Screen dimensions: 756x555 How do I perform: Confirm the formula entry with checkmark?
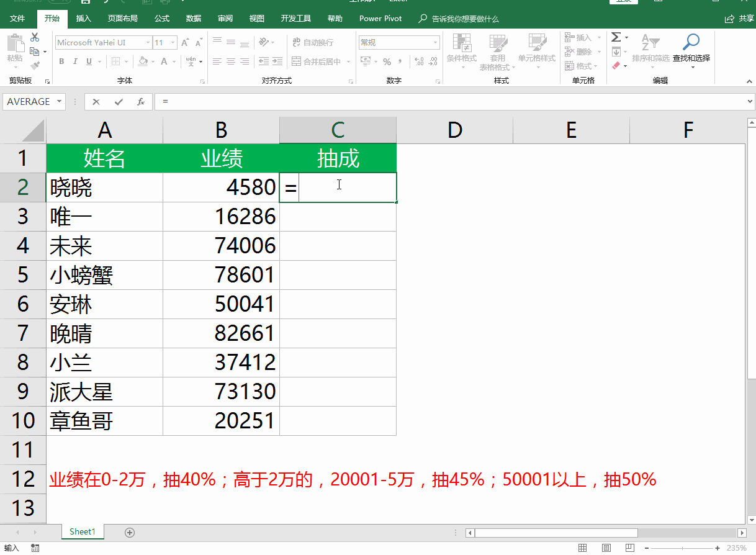tap(119, 102)
